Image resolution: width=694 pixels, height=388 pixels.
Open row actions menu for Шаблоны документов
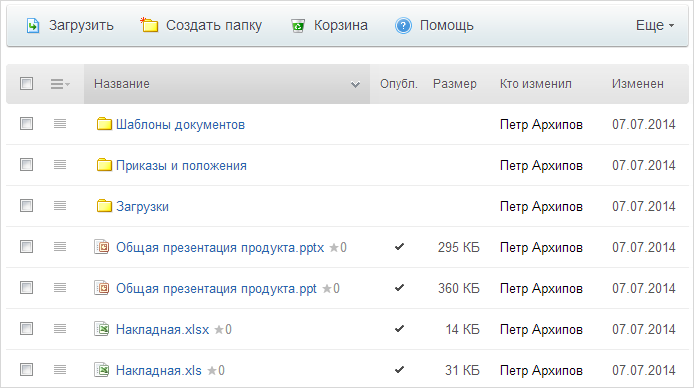click(60, 124)
